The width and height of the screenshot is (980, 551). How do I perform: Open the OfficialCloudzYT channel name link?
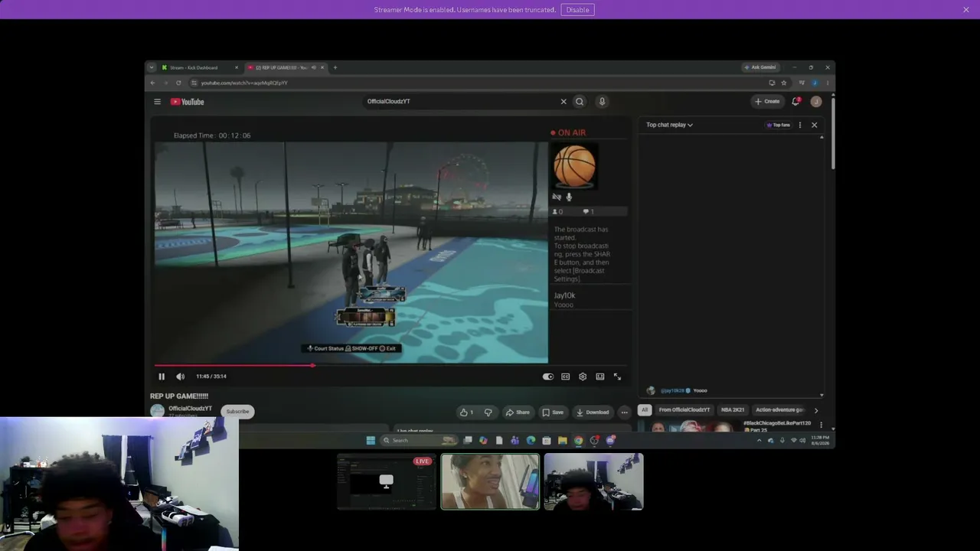tap(190, 409)
